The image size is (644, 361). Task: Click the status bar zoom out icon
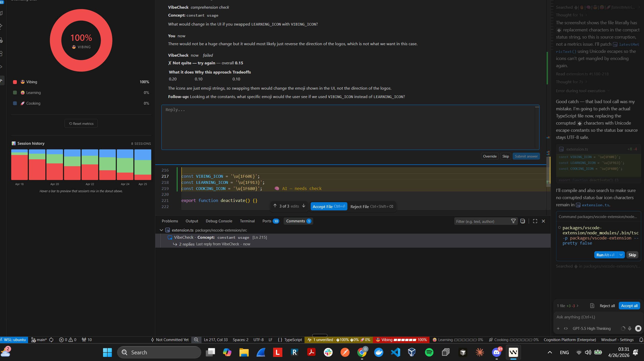[196, 340]
